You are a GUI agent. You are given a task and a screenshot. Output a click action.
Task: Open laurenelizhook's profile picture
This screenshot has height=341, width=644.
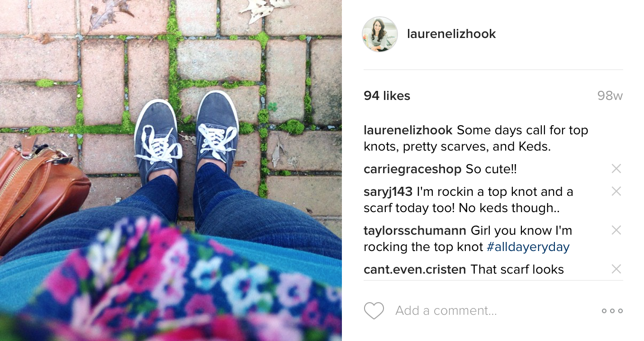pos(380,34)
